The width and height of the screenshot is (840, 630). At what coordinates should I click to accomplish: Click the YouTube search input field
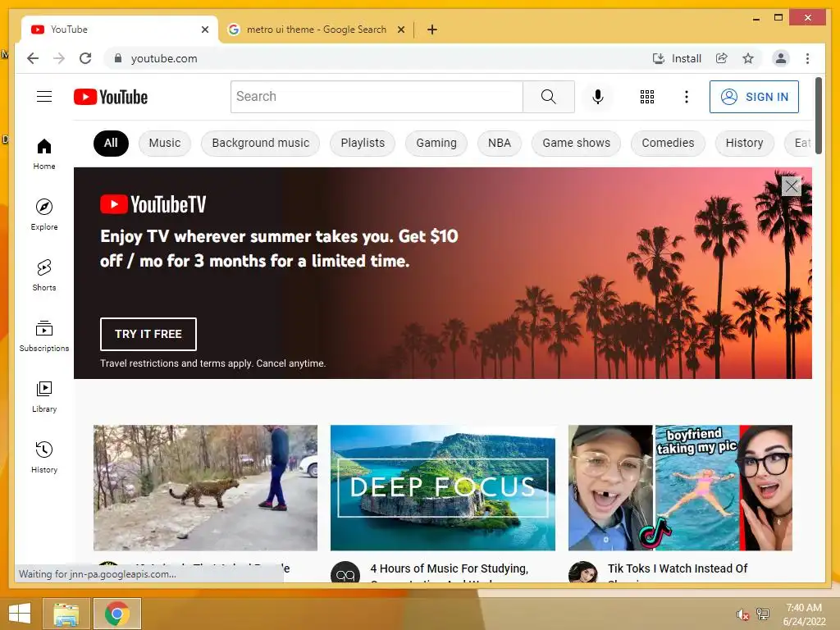point(377,97)
